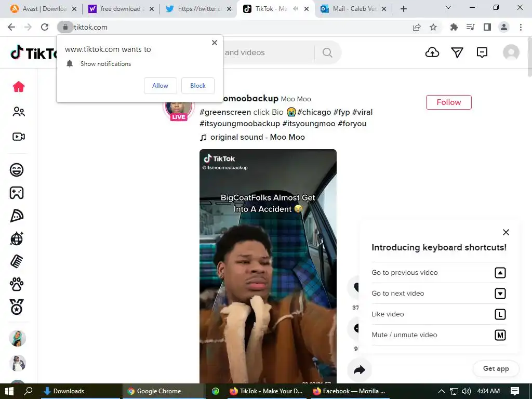The image size is (532, 399).
Task: Click the #foryou hashtag
Action: [352, 124]
